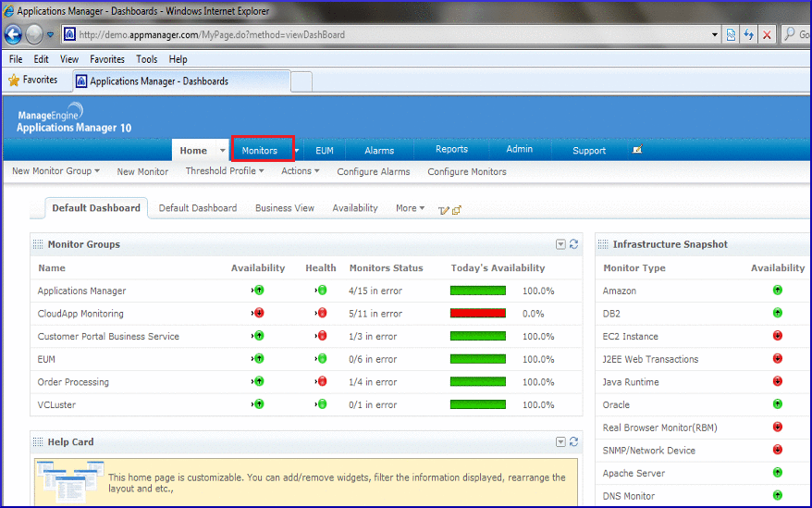Click the New Monitor link

pyautogui.click(x=142, y=171)
